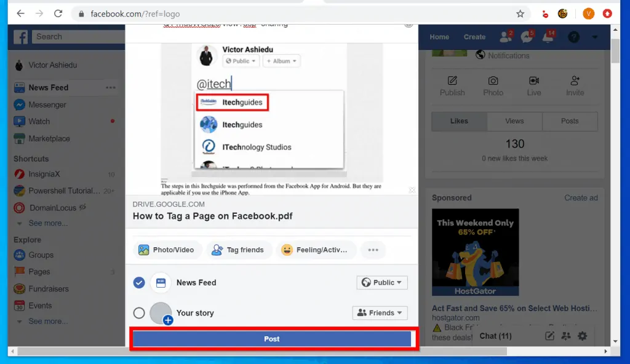
Task: Expand See more under Shortcuts
Action: 48,223
